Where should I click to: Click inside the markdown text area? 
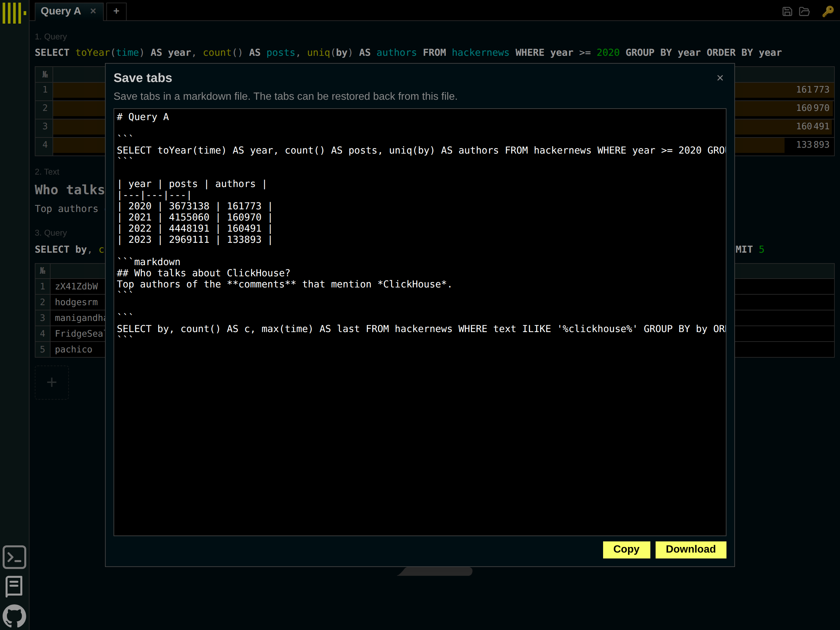[x=420, y=322]
